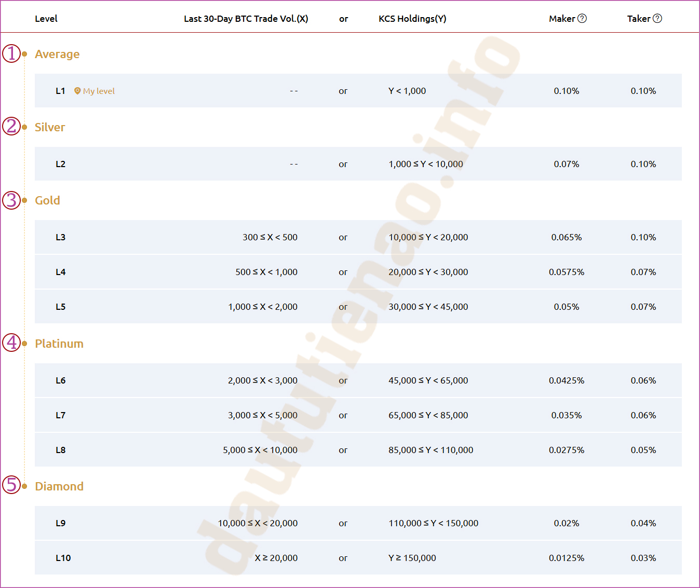The width and height of the screenshot is (700, 588).
Task: Click the 85,000 ≤ Y < 110,000 cell
Action: (x=431, y=450)
